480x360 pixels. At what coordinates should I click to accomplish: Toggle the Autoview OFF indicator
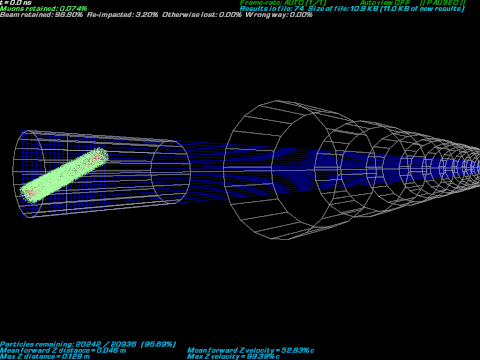385,3
